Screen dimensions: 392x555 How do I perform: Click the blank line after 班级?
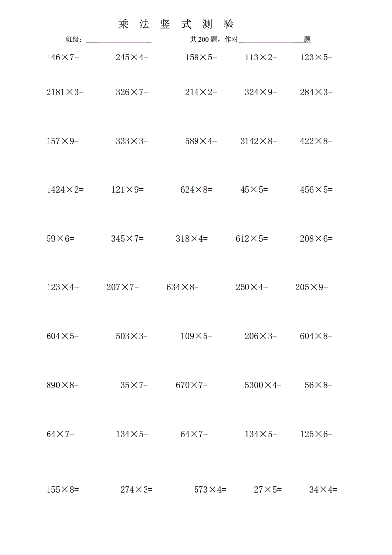point(119,41)
